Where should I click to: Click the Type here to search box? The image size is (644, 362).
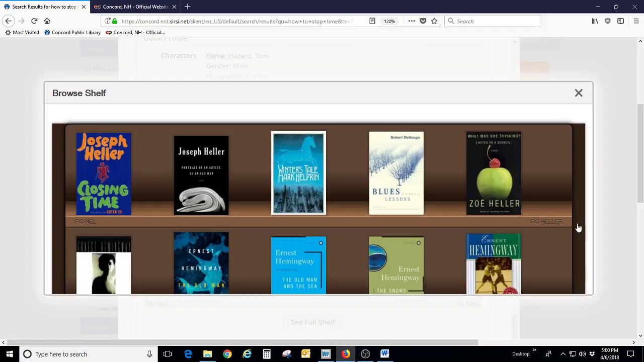click(x=88, y=354)
